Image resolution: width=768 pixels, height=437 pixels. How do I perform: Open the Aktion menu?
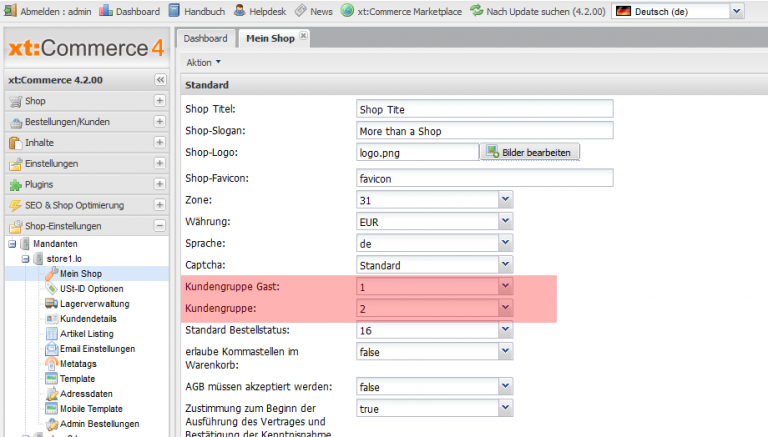tap(203, 62)
